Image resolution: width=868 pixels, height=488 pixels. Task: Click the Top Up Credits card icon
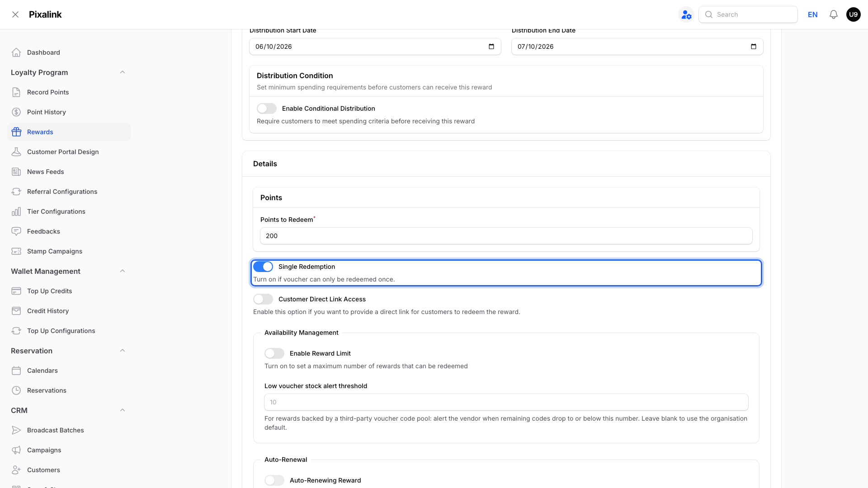click(x=16, y=291)
